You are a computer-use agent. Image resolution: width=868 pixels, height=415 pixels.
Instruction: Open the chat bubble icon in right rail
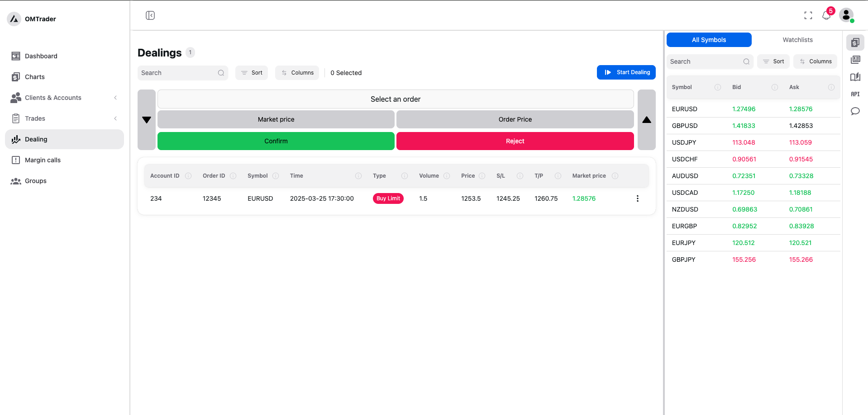point(855,111)
